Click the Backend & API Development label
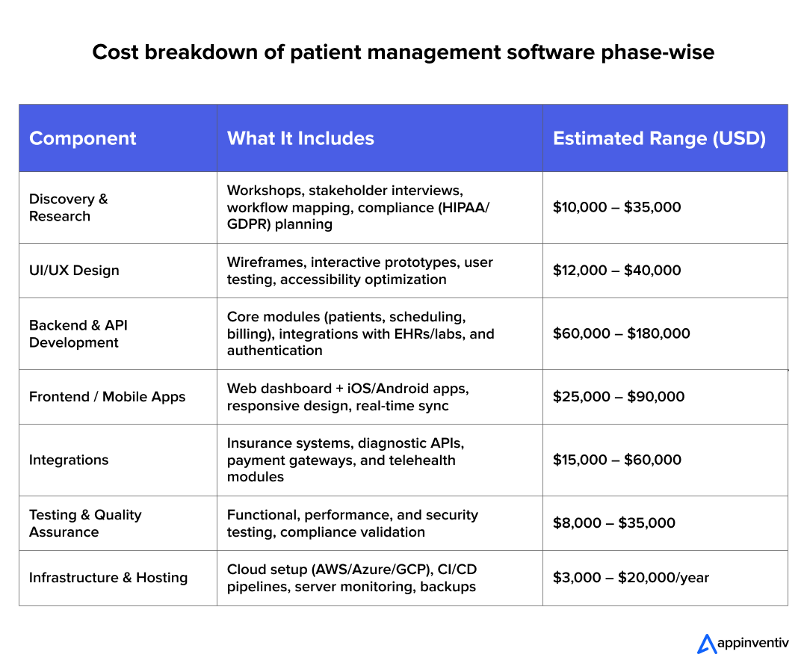807x672 pixels. [x=78, y=334]
